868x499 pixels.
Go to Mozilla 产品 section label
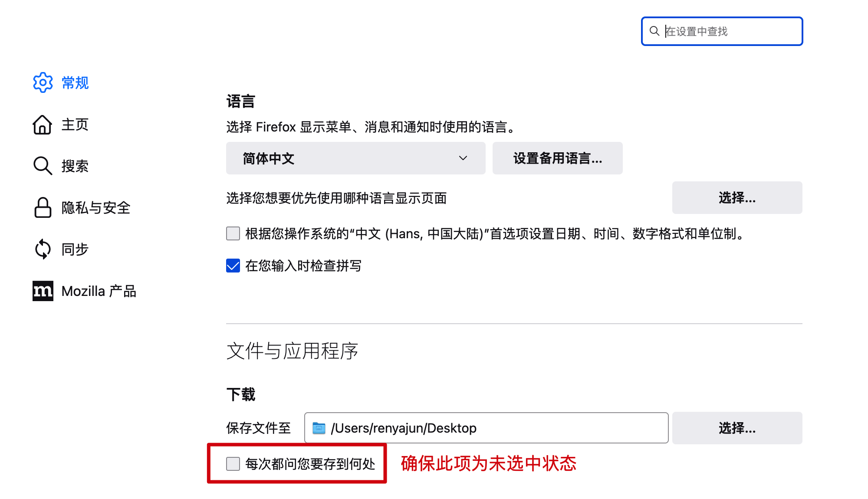(x=99, y=291)
